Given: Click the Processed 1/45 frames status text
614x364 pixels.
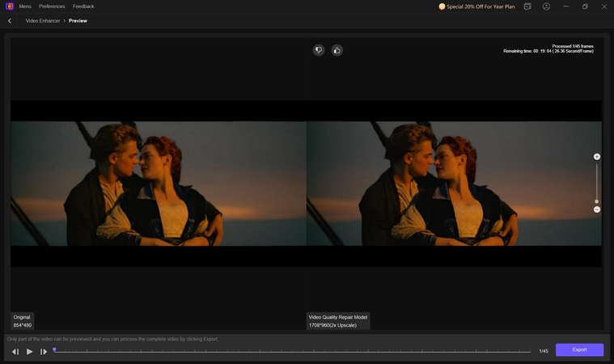Looking at the screenshot, I should tap(573, 46).
